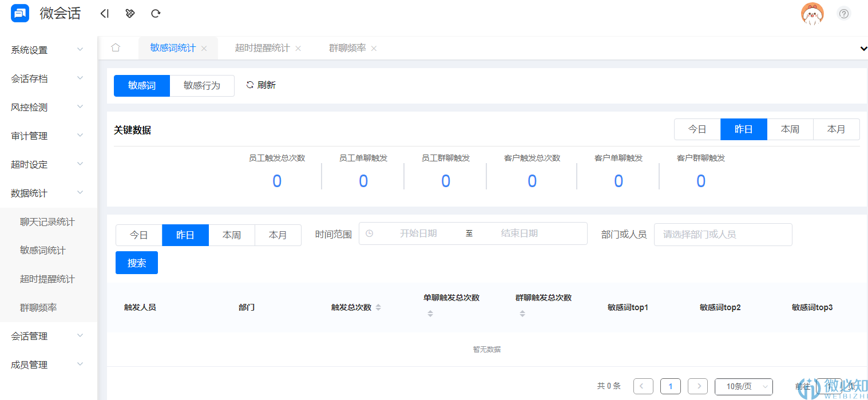Click the user avatar in the top right

pos(812,13)
